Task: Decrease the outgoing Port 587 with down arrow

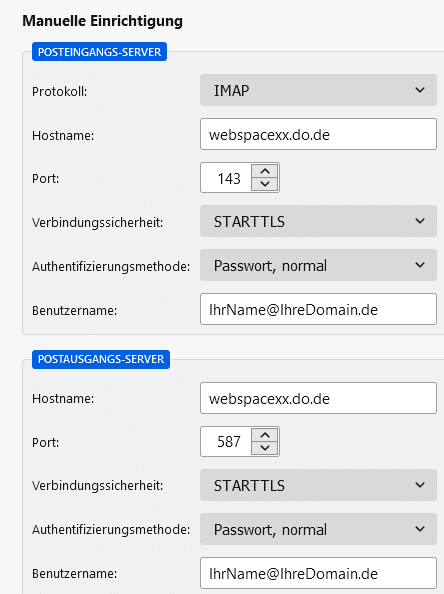Action: tap(265, 448)
